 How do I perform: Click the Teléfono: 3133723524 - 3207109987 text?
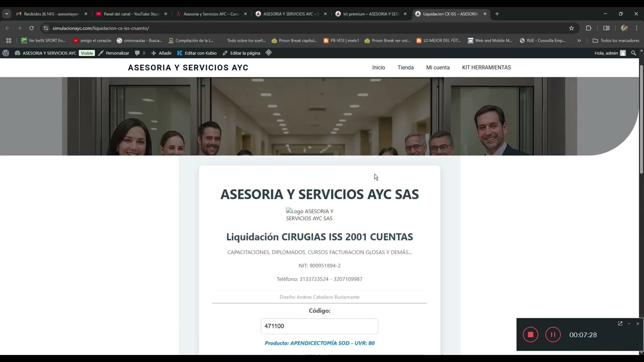click(x=319, y=279)
